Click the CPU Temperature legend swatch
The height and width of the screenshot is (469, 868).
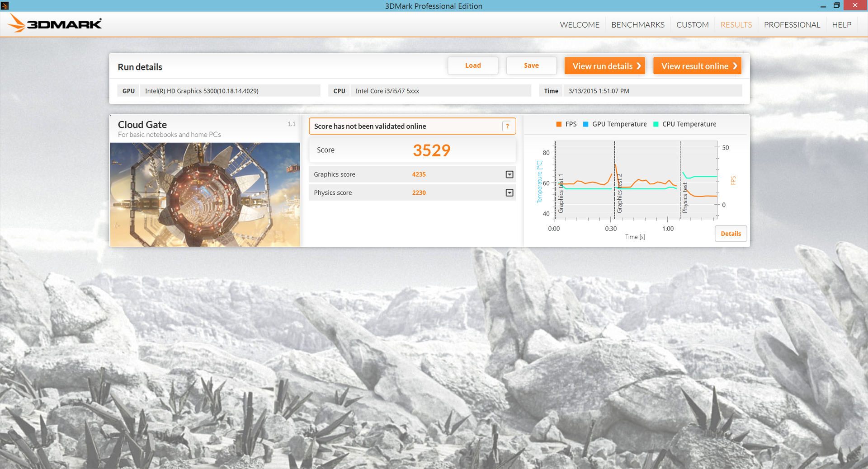click(656, 124)
